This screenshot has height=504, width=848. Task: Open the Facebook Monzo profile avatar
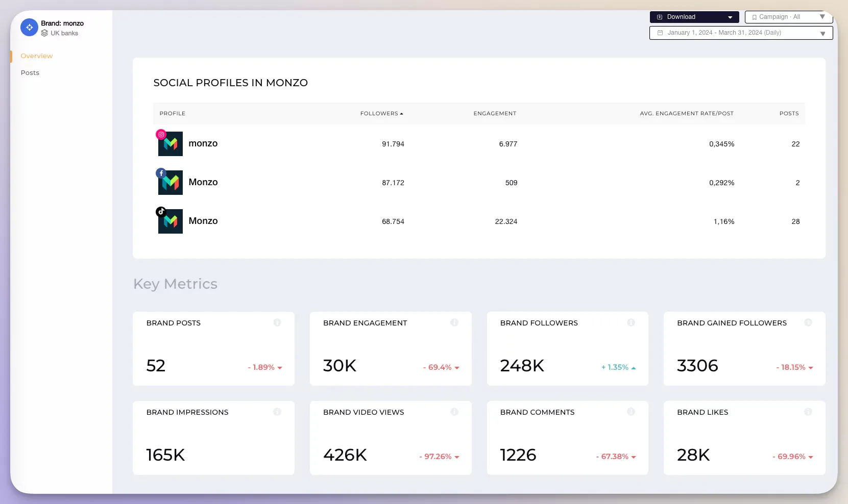pyautogui.click(x=171, y=183)
